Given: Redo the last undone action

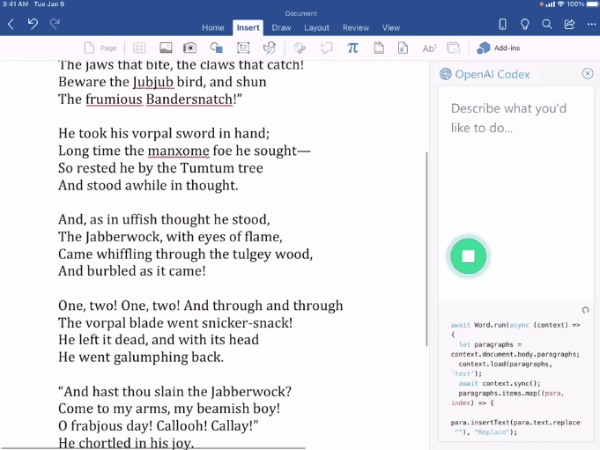Looking at the screenshot, I should 55,24.
